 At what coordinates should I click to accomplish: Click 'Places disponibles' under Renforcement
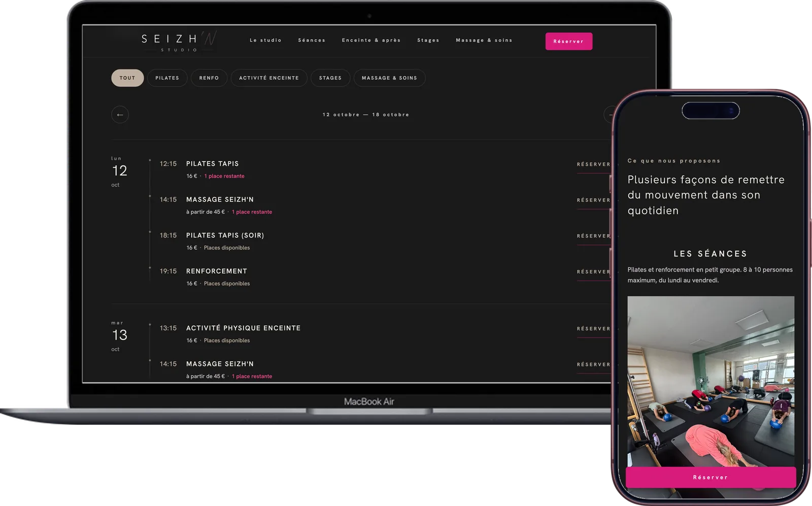227,284
